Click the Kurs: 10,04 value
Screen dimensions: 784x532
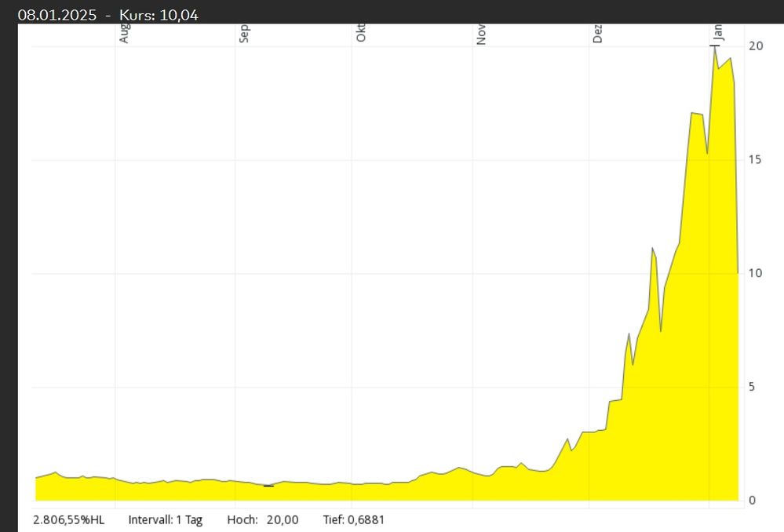(159, 15)
